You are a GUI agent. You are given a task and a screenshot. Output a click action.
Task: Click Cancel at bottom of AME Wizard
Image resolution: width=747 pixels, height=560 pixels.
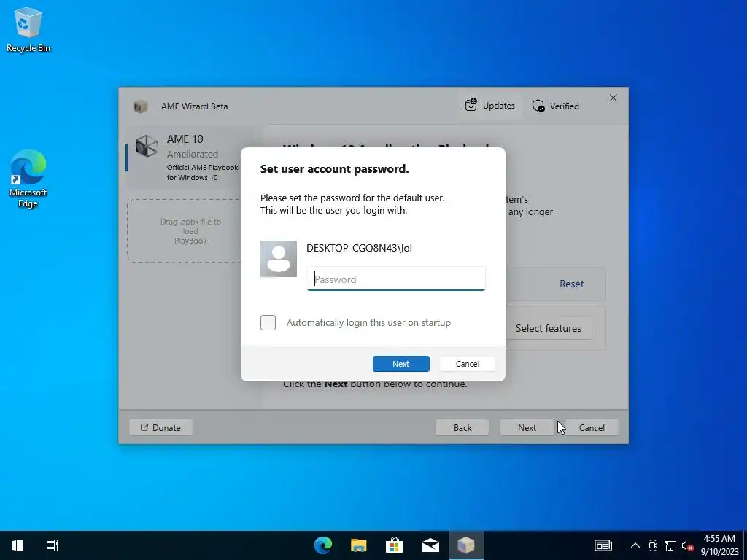click(x=592, y=427)
